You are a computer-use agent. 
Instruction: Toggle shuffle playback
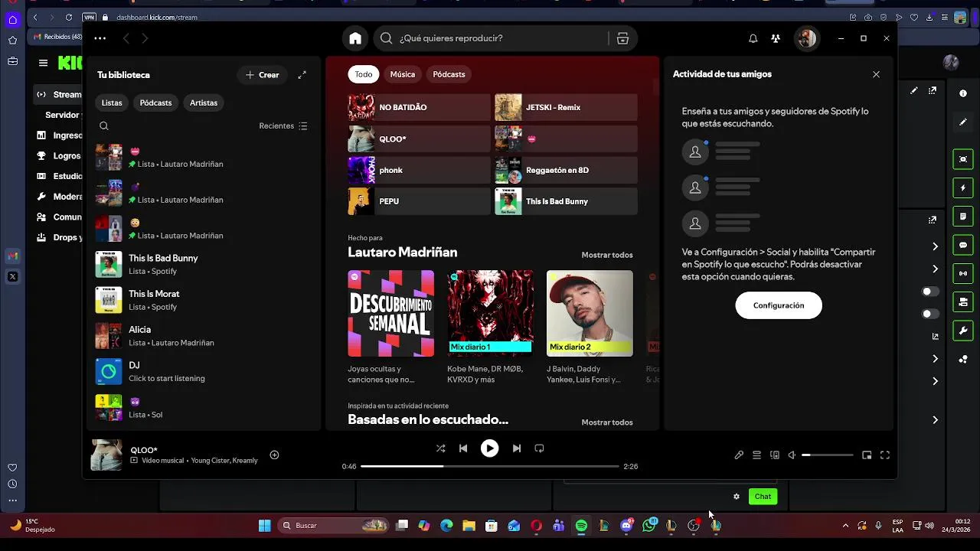pos(440,448)
